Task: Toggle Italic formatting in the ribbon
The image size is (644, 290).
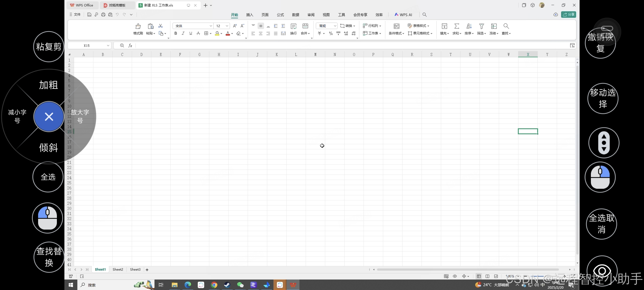Action: pyautogui.click(x=183, y=33)
